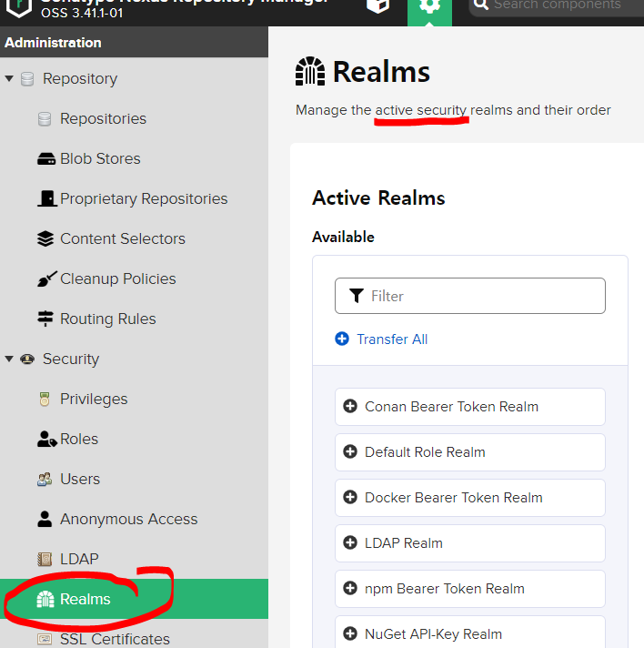Collapse the Repository tree section

(9, 78)
